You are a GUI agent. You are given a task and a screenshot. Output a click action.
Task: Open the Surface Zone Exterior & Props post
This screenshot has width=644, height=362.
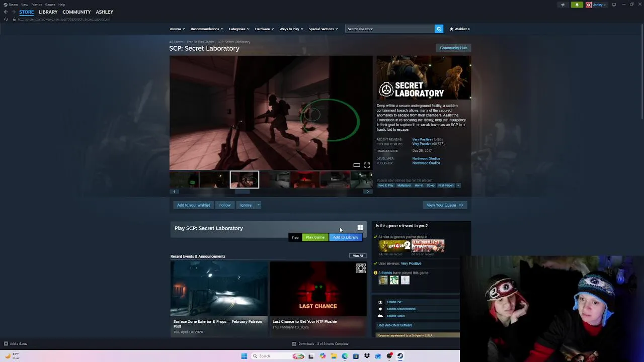pyautogui.click(x=219, y=299)
